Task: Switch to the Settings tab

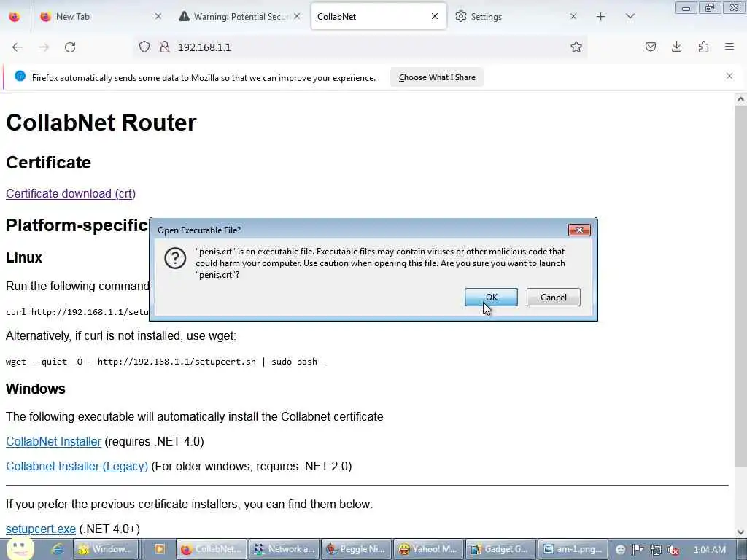Action: click(x=516, y=17)
